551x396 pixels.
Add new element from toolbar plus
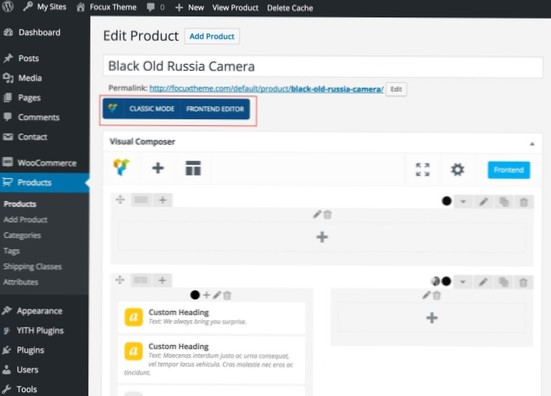[x=158, y=168]
